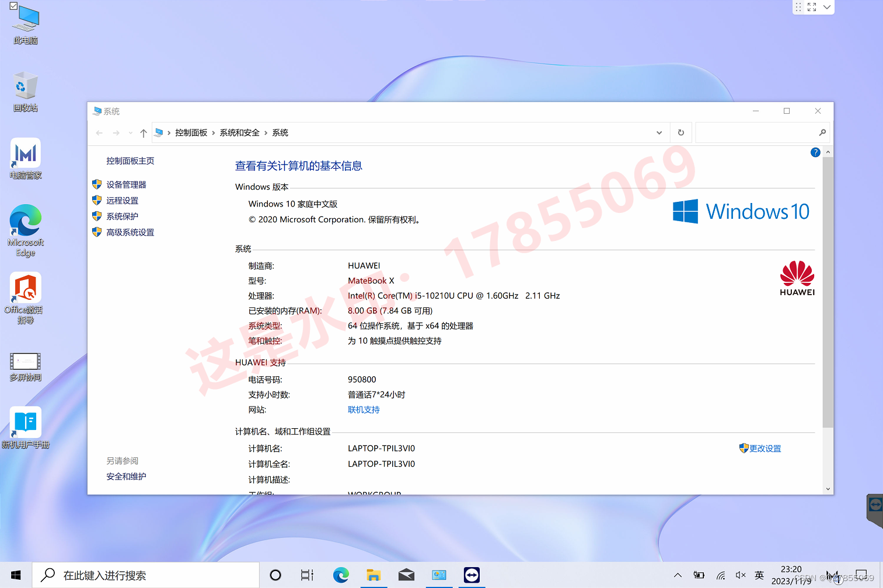
Task: Click fullscreen arrows in top toolbar
Action: tap(812, 7)
